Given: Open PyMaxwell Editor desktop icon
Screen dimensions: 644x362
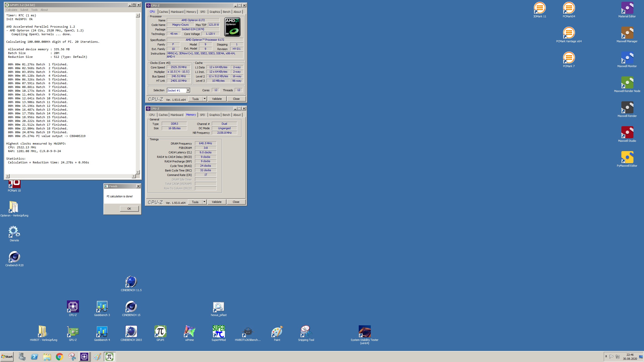Looking at the screenshot, I should (x=627, y=159).
